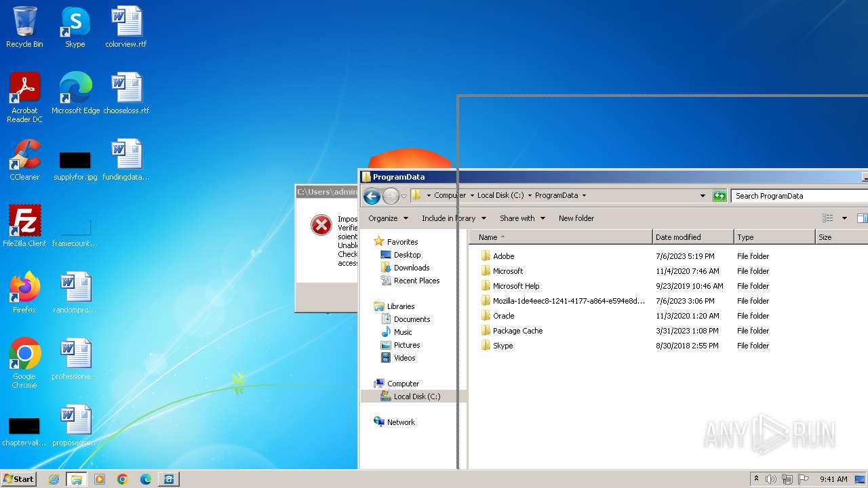The image size is (868, 488).
Task: Expand Local Disk (C:) breadcrumb arrow
Action: coord(530,195)
